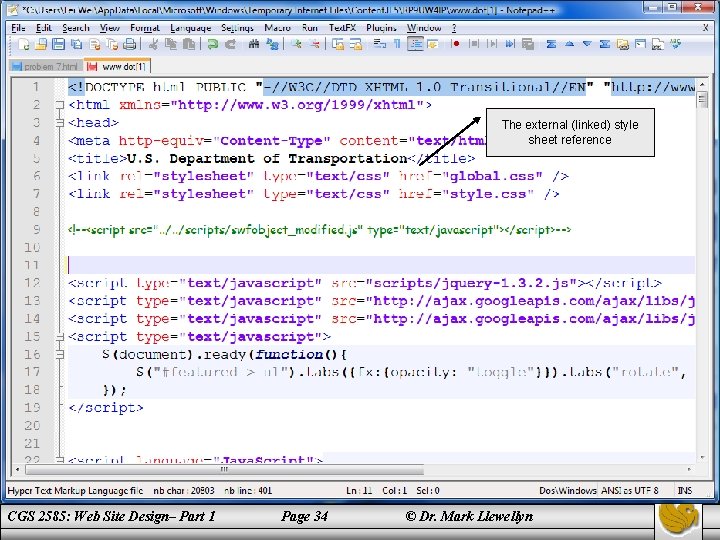Click the Close All documents icon

pyautogui.click(x=112, y=45)
